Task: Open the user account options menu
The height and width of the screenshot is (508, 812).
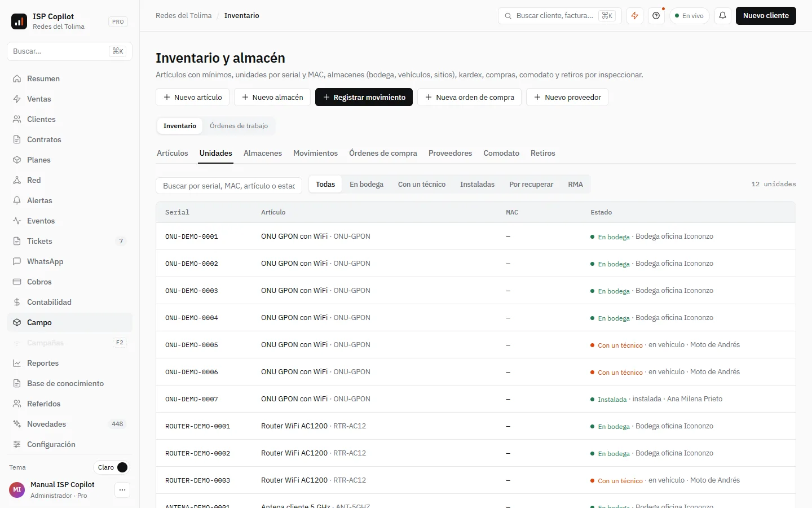Action: (122, 490)
